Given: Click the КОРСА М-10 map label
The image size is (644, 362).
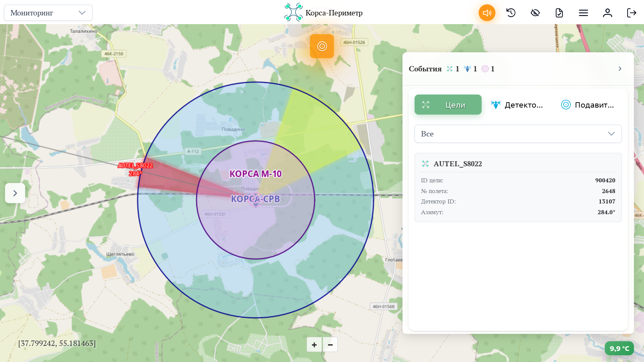Looking at the screenshot, I should click(x=256, y=174).
